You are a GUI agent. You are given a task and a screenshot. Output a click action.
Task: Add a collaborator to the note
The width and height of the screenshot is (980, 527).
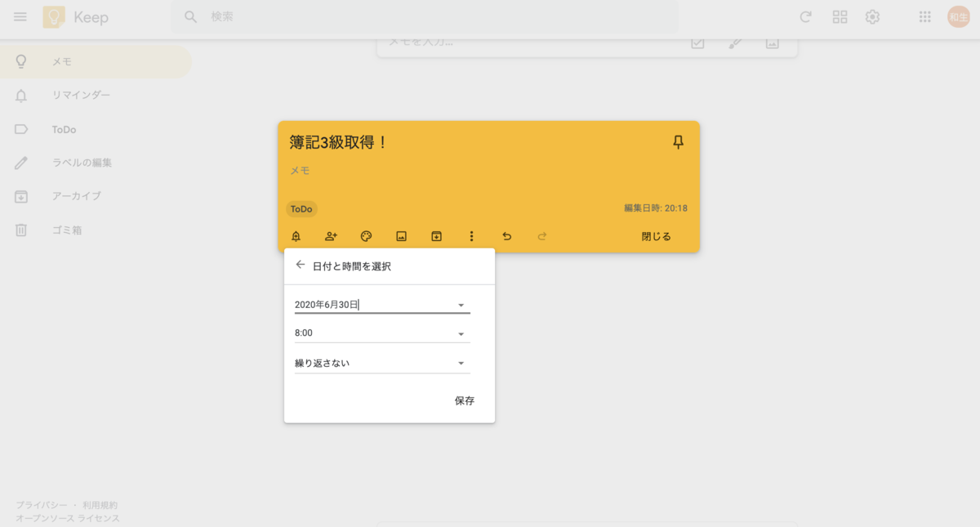pyautogui.click(x=331, y=236)
